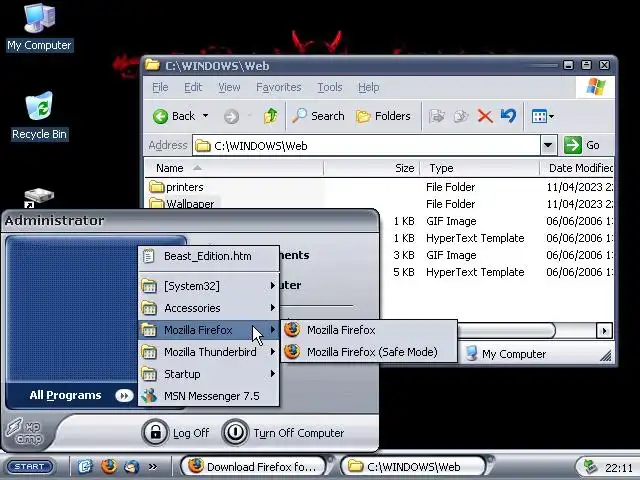
Task: Expand the [System32] program group
Action: click(209, 286)
